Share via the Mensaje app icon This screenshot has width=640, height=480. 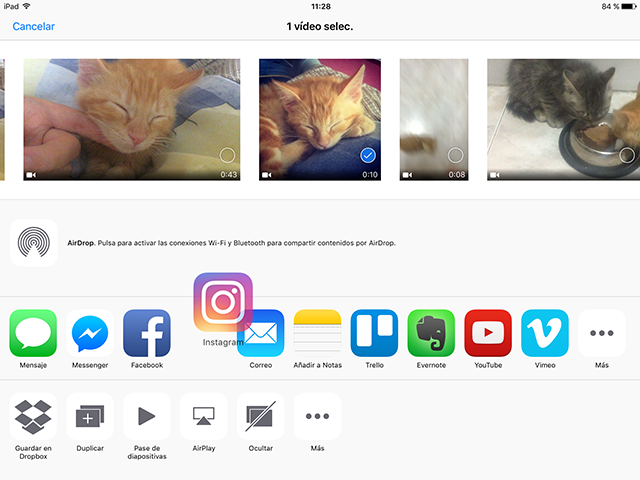33,333
